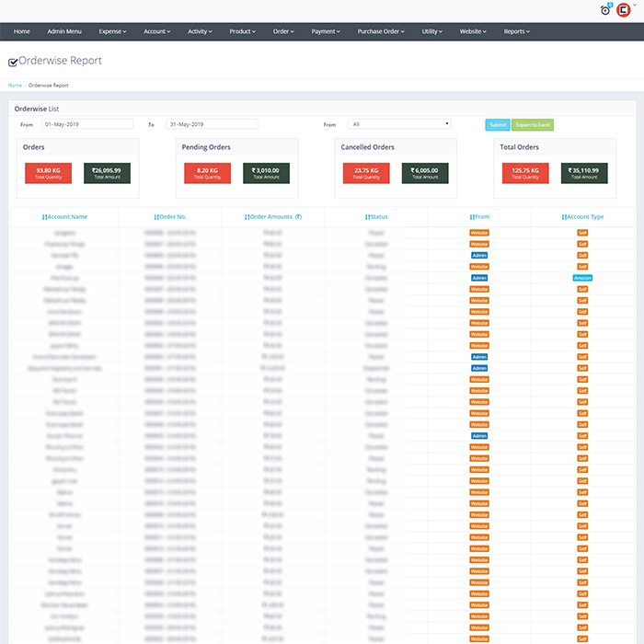Screen dimensions: 644x644
Task: Sort table by Status column
Action: pos(376,217)
